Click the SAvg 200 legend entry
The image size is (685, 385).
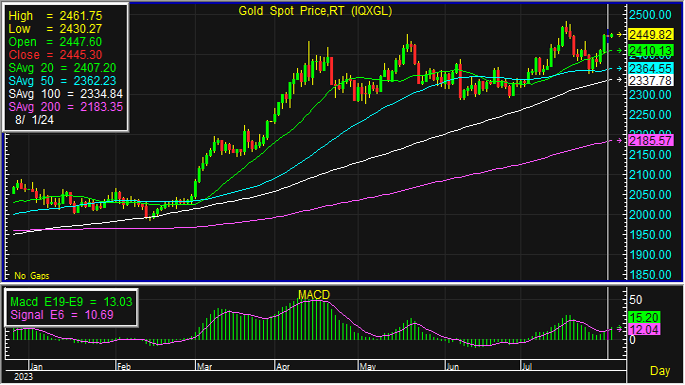point(66,107)
